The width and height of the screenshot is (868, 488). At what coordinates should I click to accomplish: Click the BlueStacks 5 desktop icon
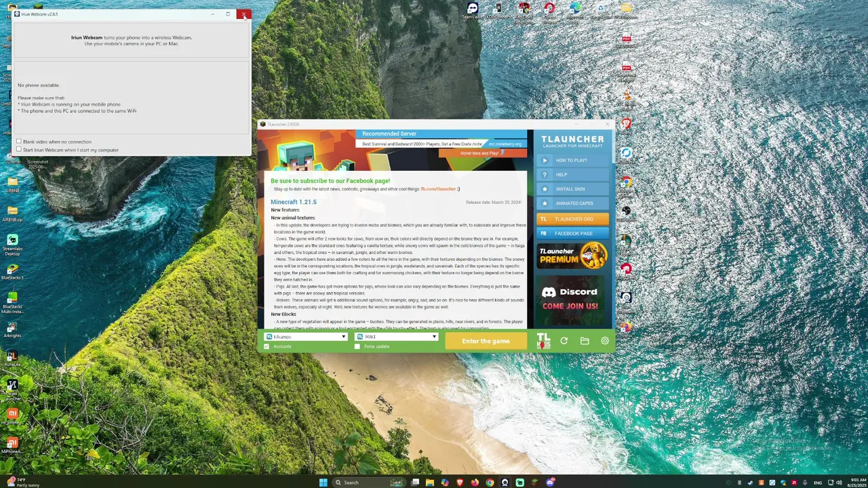pos(12,272)
